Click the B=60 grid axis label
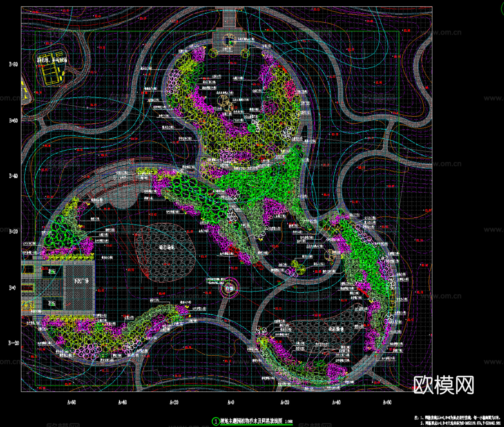Screen dimensions: 504x427 point(13,121)
